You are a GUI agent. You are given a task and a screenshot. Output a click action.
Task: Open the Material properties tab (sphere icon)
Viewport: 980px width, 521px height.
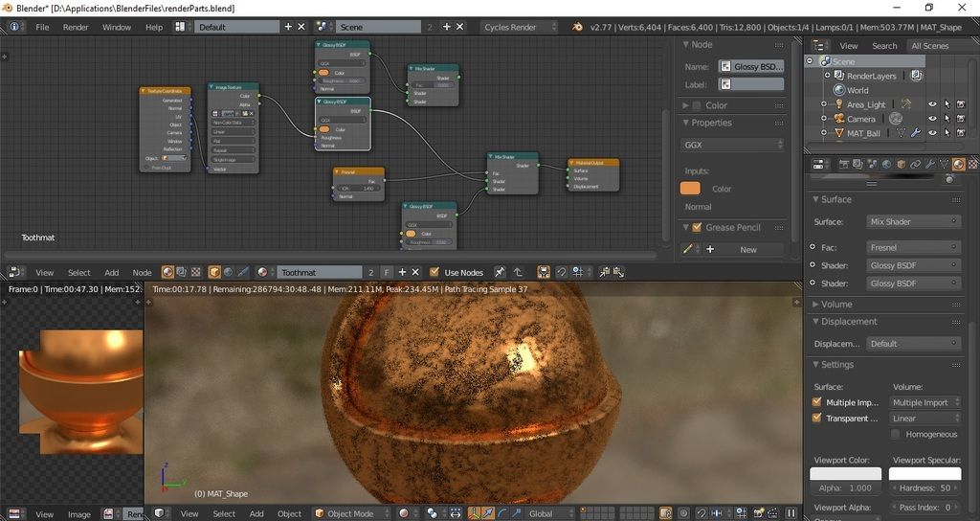click(x=959, y=165)
